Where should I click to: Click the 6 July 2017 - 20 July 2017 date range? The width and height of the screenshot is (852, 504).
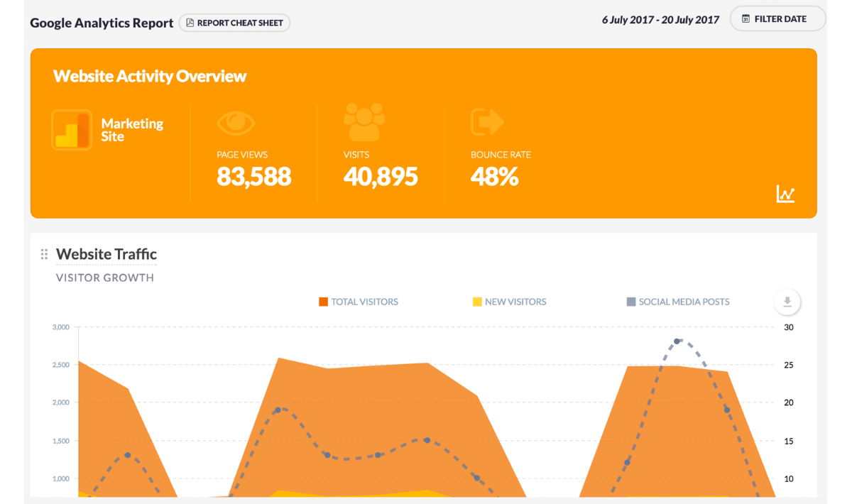(660, 20)
